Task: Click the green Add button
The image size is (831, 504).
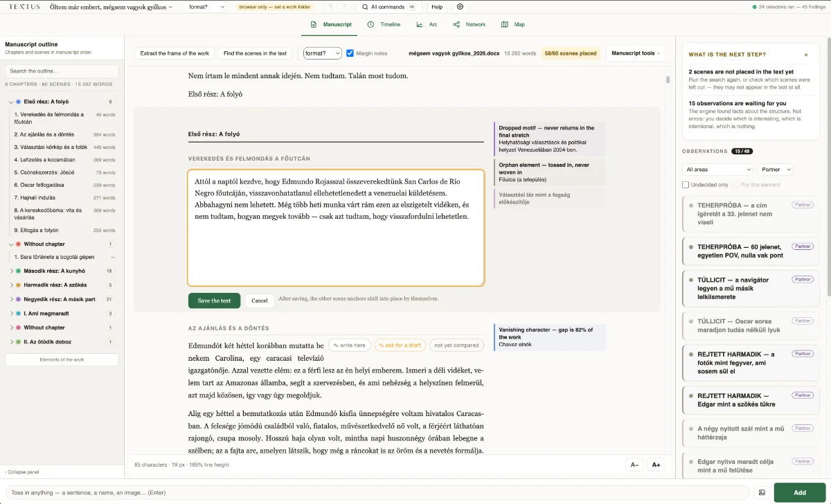Action: tap(800, 492)
